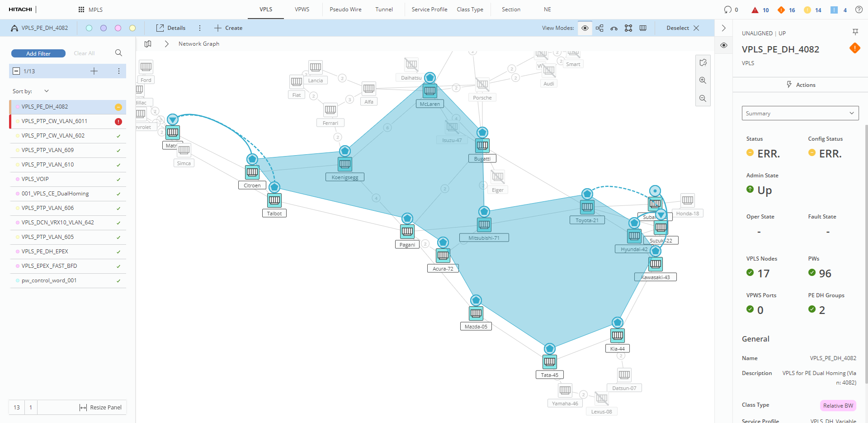Expand the Sort by dropdown
Screen dimensions: 868x423
click(46, 91)
